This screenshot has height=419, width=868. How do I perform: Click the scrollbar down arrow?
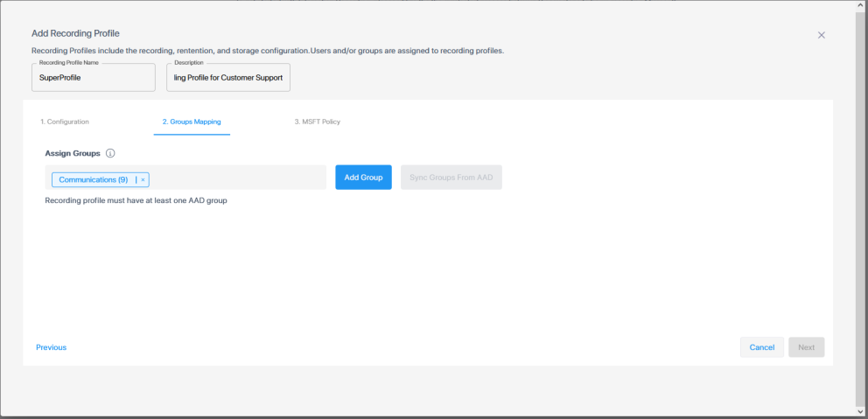(861, 412)
